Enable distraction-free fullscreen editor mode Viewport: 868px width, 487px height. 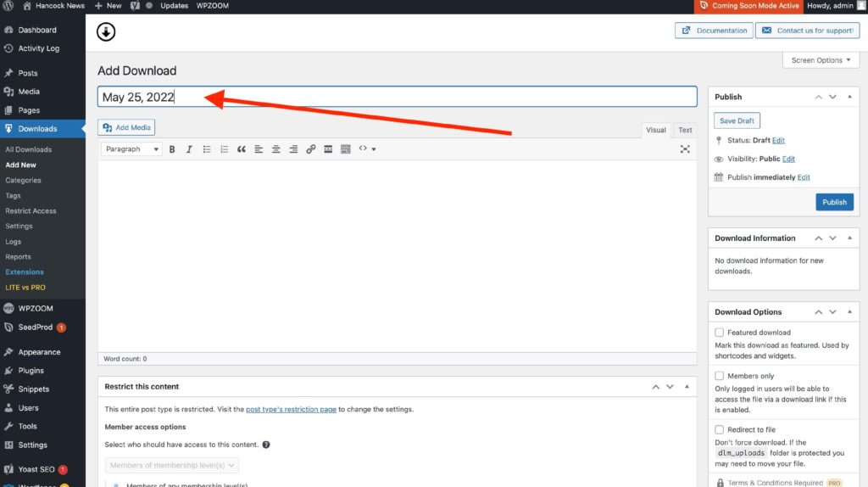pos(685,149)
